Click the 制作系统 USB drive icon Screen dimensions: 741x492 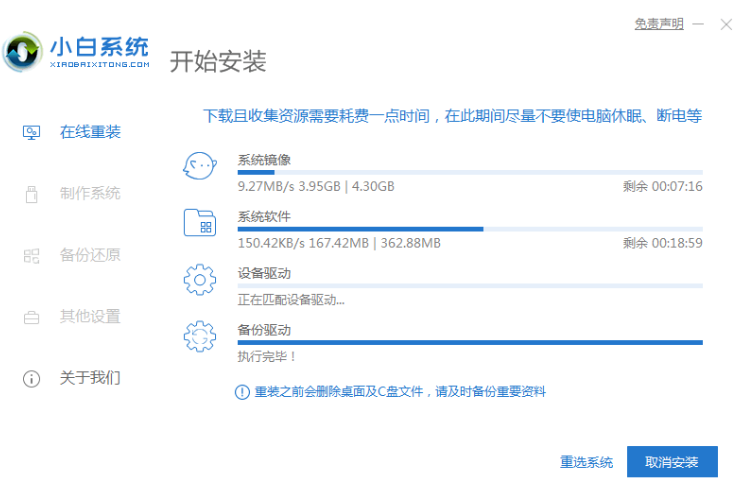[31, 194]
